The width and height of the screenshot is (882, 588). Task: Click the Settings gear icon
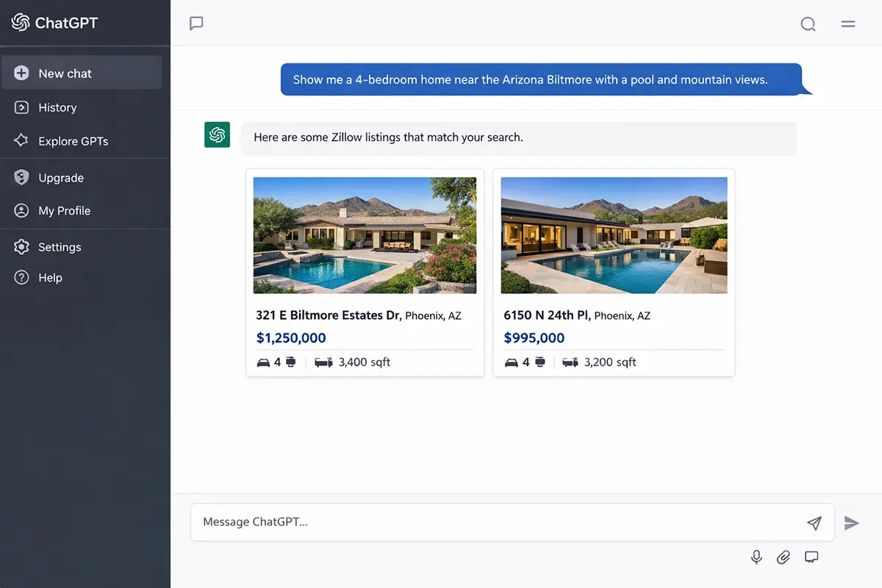[x=21, y=247]
